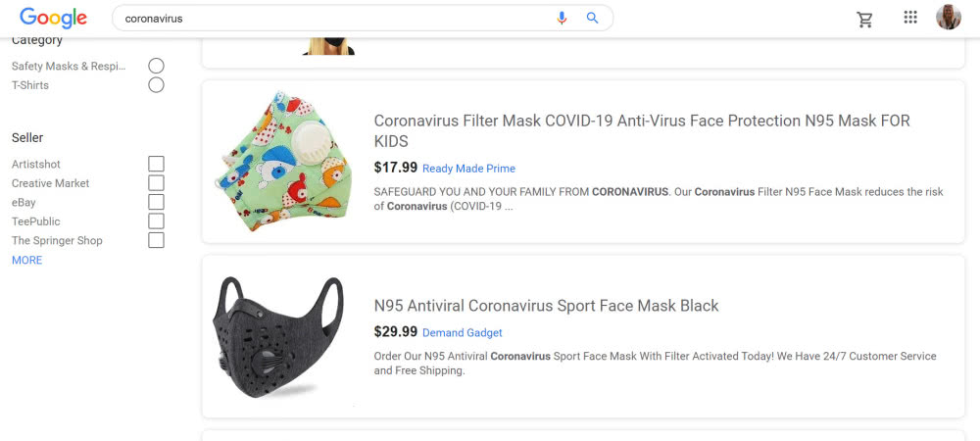The height and width of the screenshot is (441, 980).
Task: Open the kids Coronavirus Filter Mask listing
Action: coord(642,130)
